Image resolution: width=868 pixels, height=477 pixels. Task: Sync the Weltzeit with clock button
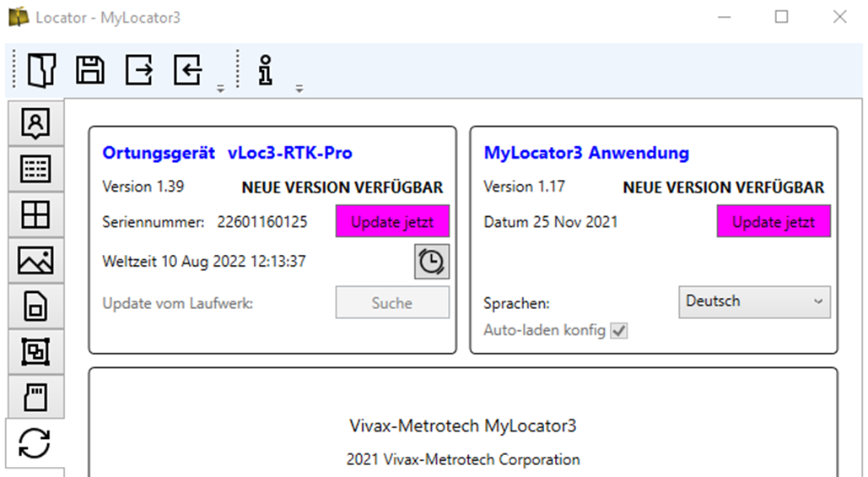[432, 262]
